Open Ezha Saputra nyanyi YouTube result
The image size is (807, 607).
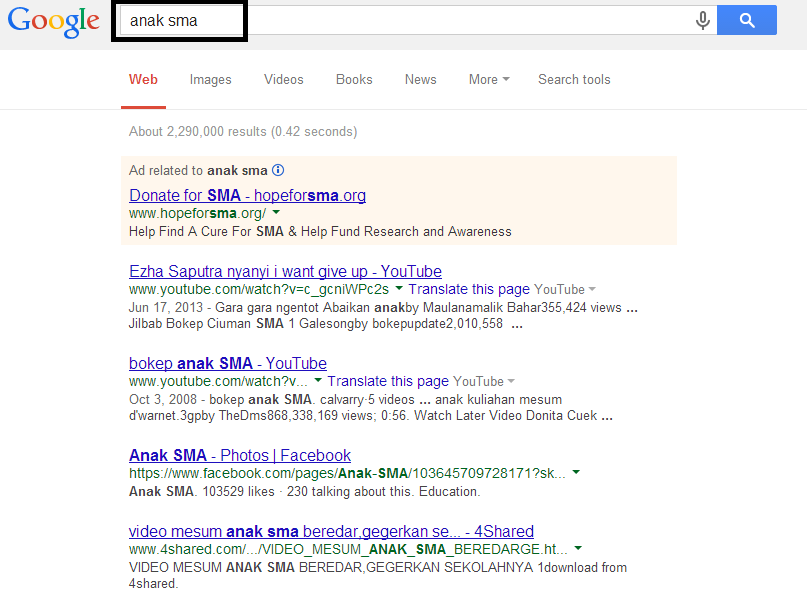tap(285, 271)
